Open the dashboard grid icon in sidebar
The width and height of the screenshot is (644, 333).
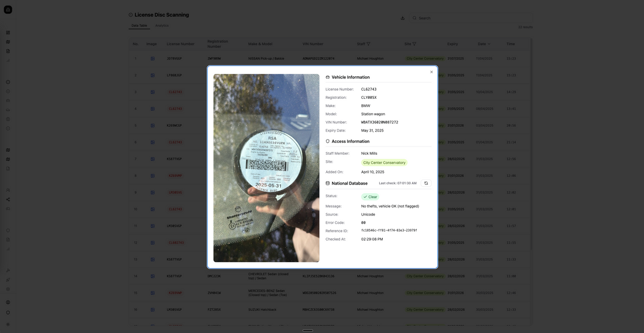point(8,33)
